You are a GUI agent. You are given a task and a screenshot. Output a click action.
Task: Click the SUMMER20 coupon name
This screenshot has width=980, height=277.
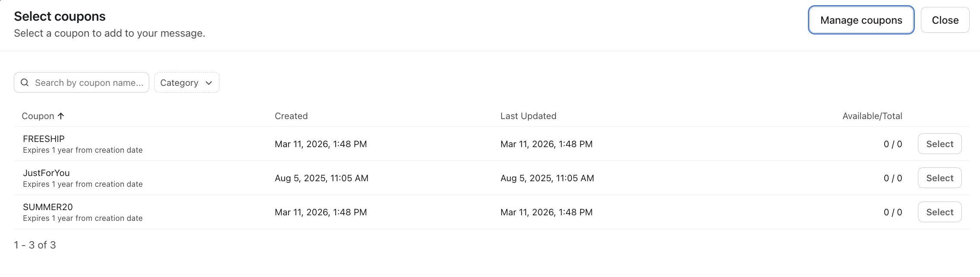click(x=48, y=207)
